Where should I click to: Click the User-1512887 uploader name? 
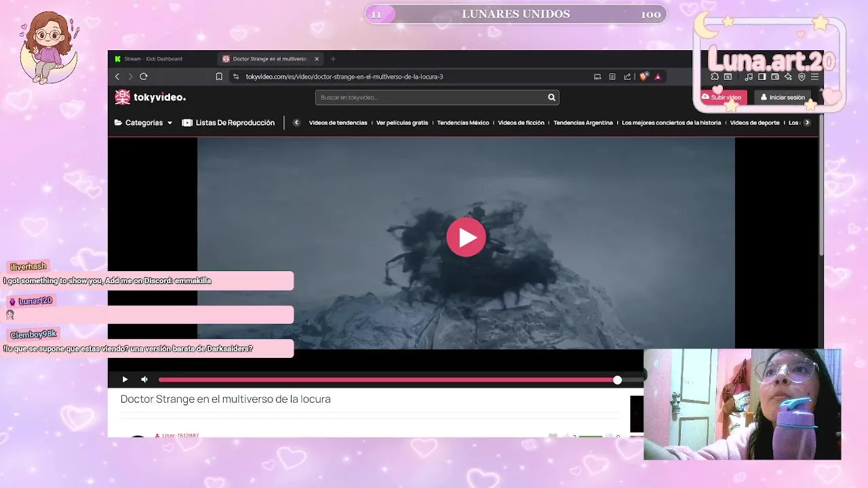[x=180, y=435]
